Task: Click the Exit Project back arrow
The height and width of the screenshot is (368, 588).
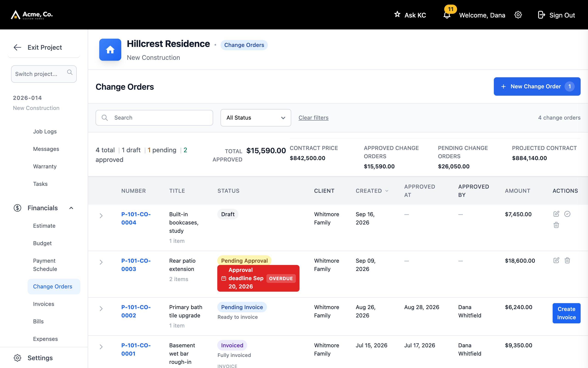Action: click(x=17, y=47)
